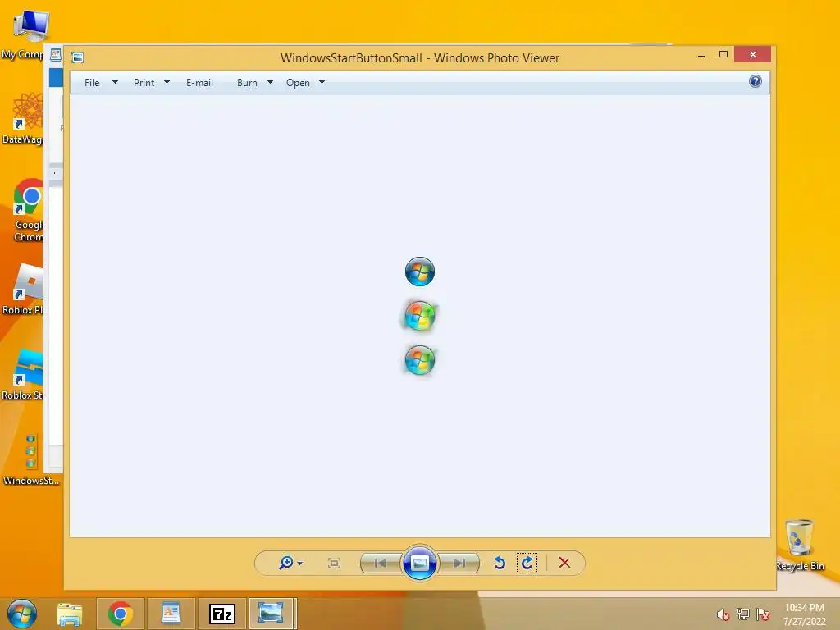Select the DataWag desktop shortcut

pos(22,118)
